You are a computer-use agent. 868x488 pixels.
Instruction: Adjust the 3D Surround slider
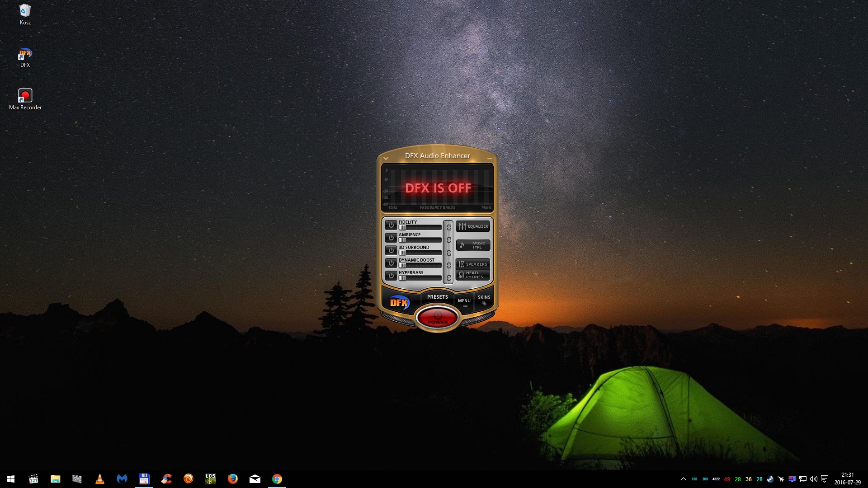pyautogui.click(x=420, y=253)
